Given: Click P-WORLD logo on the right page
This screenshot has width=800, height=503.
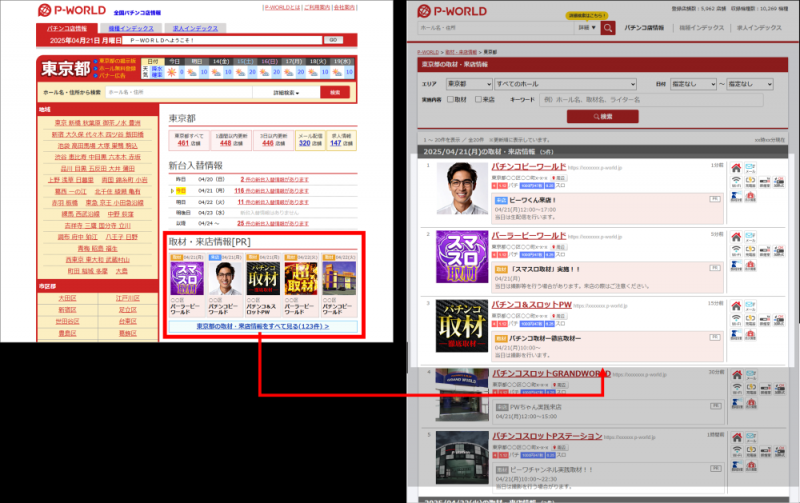Looking at the screenshot, I should pyautogui.click(x=452, y=11).
